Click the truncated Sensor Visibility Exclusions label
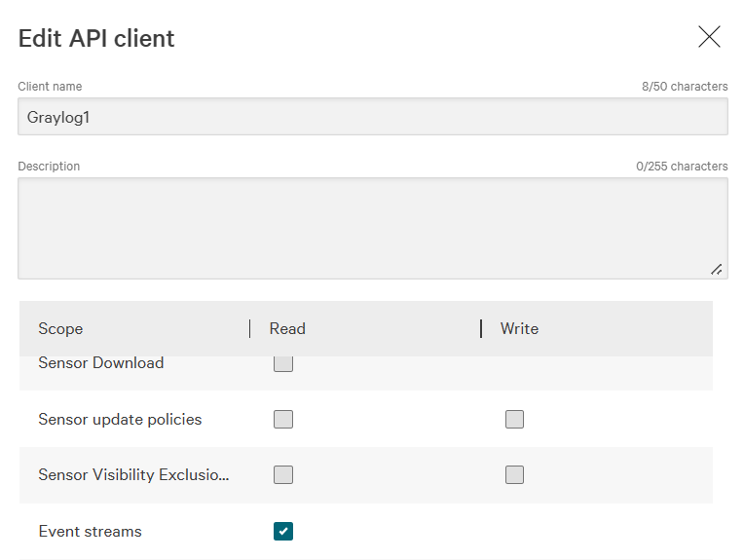 click(x=133, y=475)
